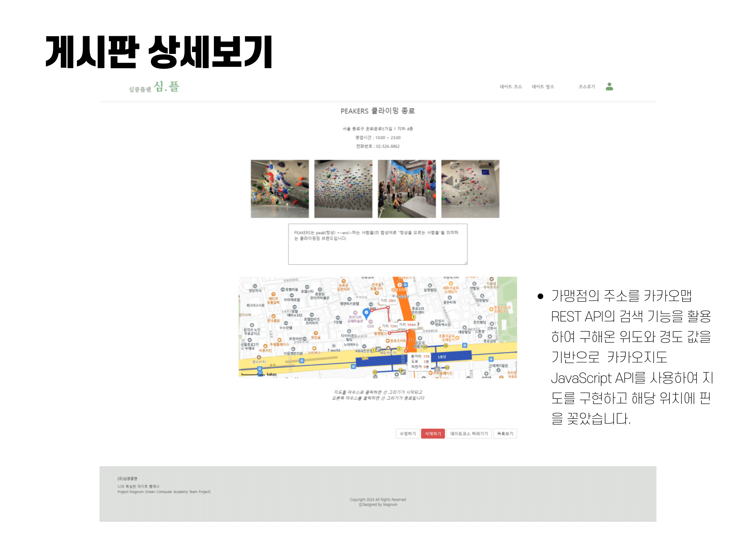The width and height of the screenshot is (756, 535).
Task: Click the PEAKERS description text area
Action: click(x=378, y=244)
